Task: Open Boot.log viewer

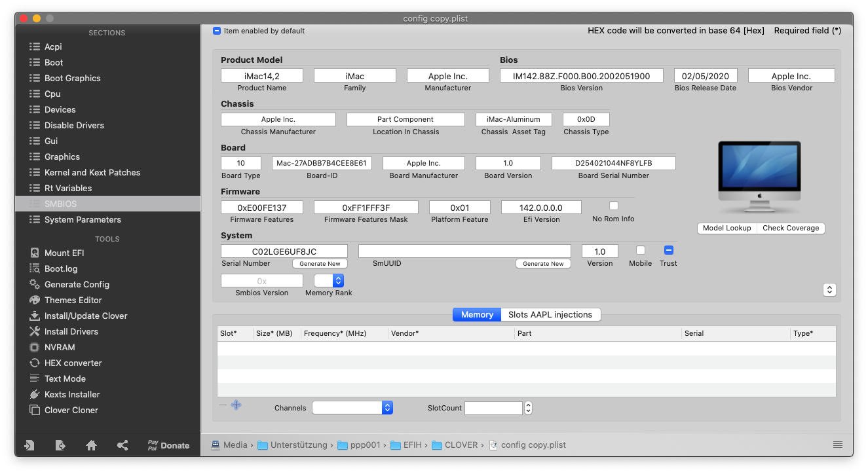Action: 60,268
